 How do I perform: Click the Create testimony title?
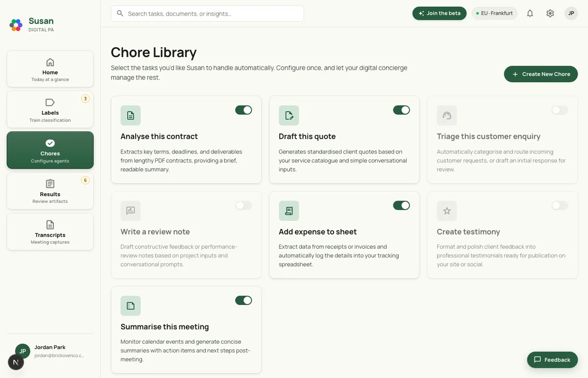(x=468, y=231)
